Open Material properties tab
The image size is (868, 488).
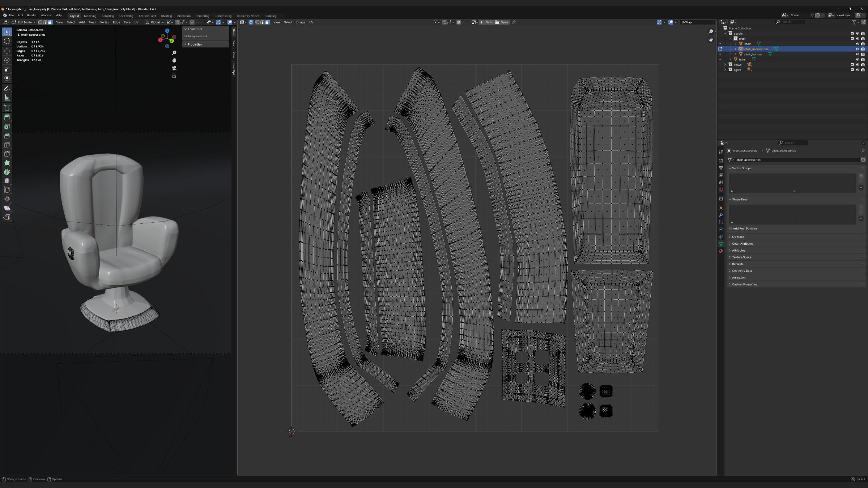point(721,251)
